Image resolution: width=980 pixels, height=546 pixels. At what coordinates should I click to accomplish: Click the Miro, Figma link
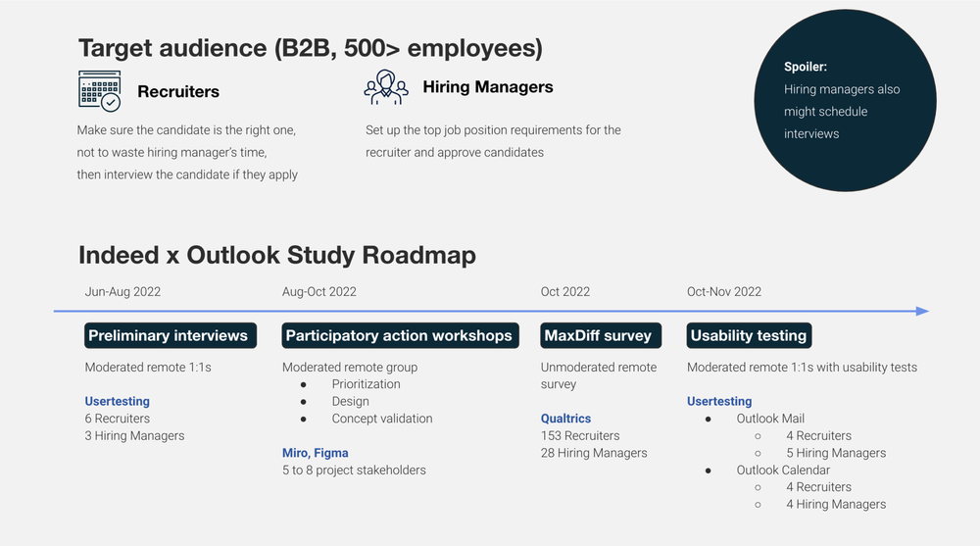(x=315, y=453)
